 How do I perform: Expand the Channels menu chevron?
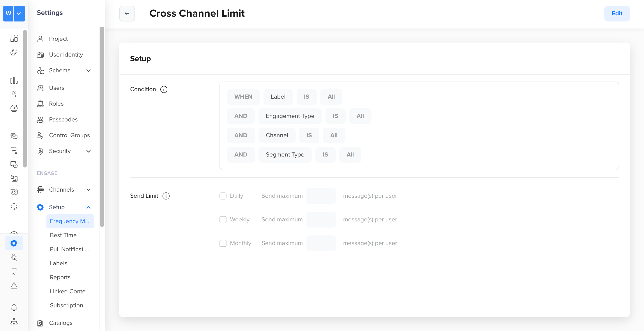[88, 190]
